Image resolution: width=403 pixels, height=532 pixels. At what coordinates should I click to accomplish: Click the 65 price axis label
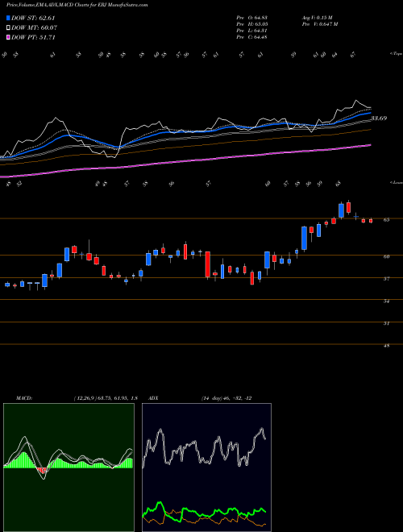pos(386,220)
